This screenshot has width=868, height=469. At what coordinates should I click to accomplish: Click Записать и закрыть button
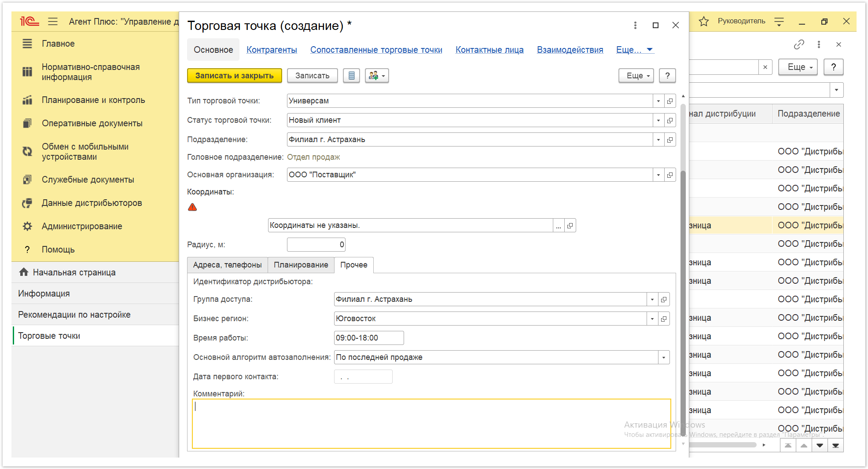pyautogui.click(x=235, y=76)
